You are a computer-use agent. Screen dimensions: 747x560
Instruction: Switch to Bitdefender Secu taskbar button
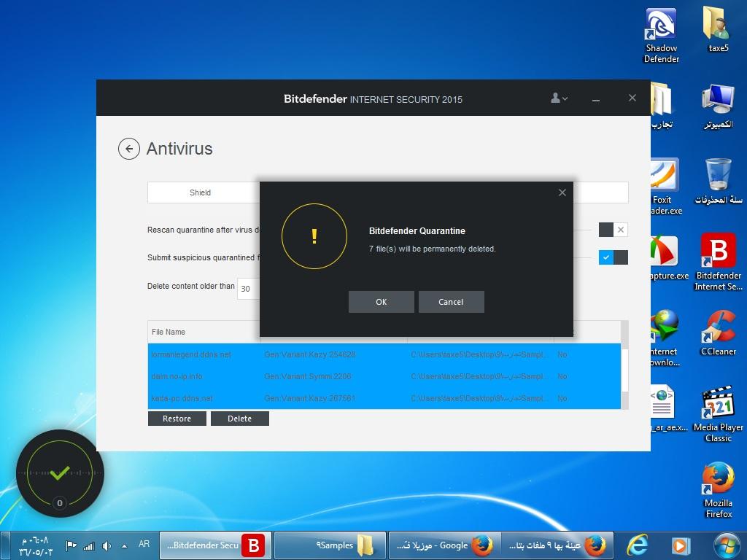tap(215, 545)
